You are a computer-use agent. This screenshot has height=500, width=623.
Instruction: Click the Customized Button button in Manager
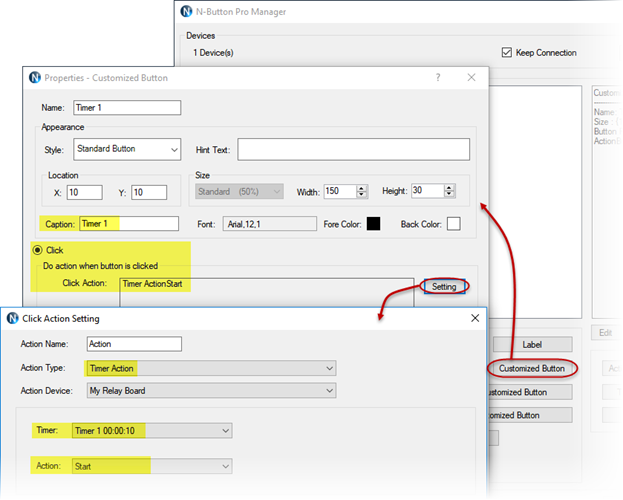[532, 368]
